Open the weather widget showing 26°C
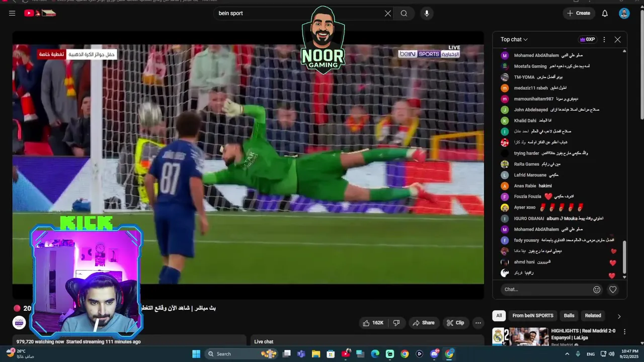Screen dimensions: 644x362 20,353
